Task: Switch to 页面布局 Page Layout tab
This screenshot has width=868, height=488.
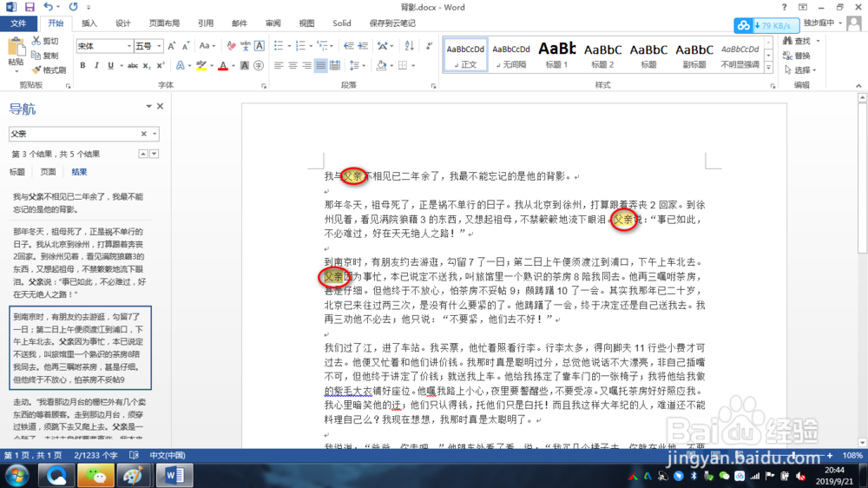Action: point(164,23)
